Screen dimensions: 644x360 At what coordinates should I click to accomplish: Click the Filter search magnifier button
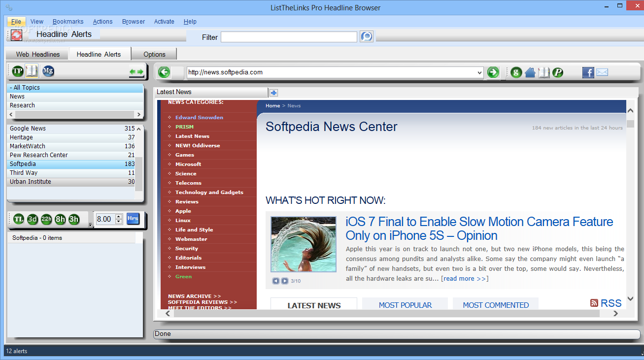(367, 36)
